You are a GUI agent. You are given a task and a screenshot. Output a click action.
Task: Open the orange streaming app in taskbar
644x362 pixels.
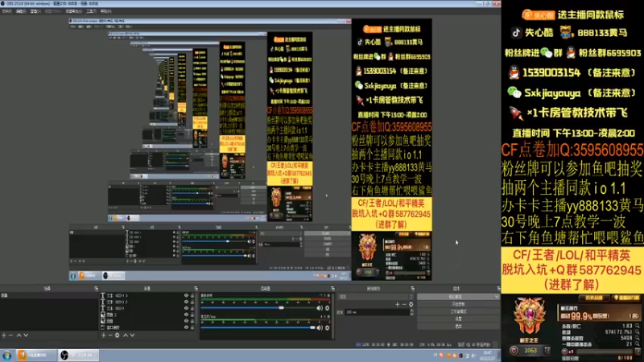coord(36,356)
